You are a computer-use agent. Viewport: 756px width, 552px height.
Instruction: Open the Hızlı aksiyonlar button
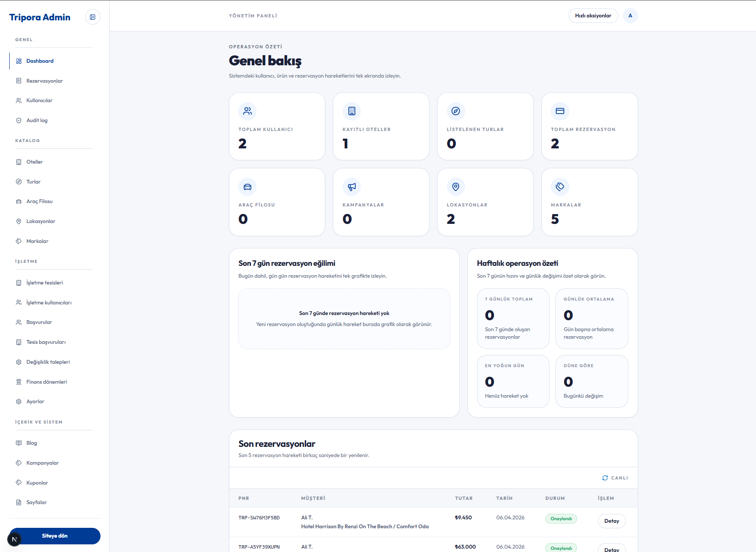point(593,16)
